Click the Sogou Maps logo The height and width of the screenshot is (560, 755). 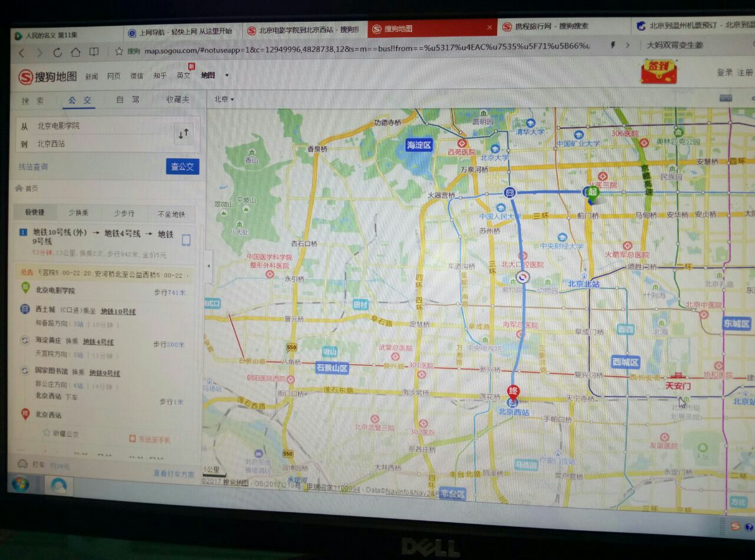click(47, 77)
